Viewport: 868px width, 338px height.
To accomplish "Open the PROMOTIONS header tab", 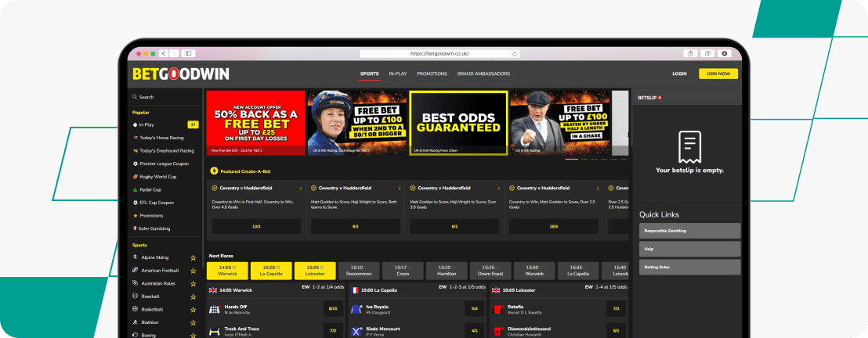I will (432, 74).
